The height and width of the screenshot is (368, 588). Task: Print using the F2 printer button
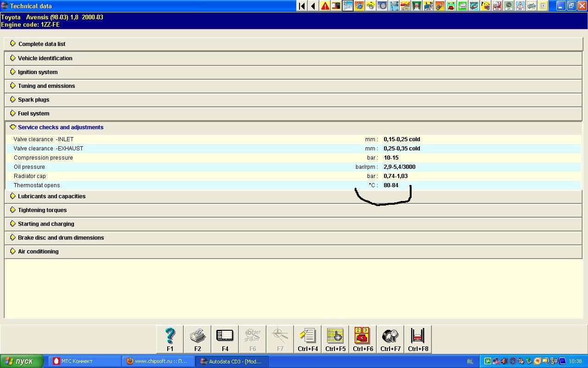point(198,339)
